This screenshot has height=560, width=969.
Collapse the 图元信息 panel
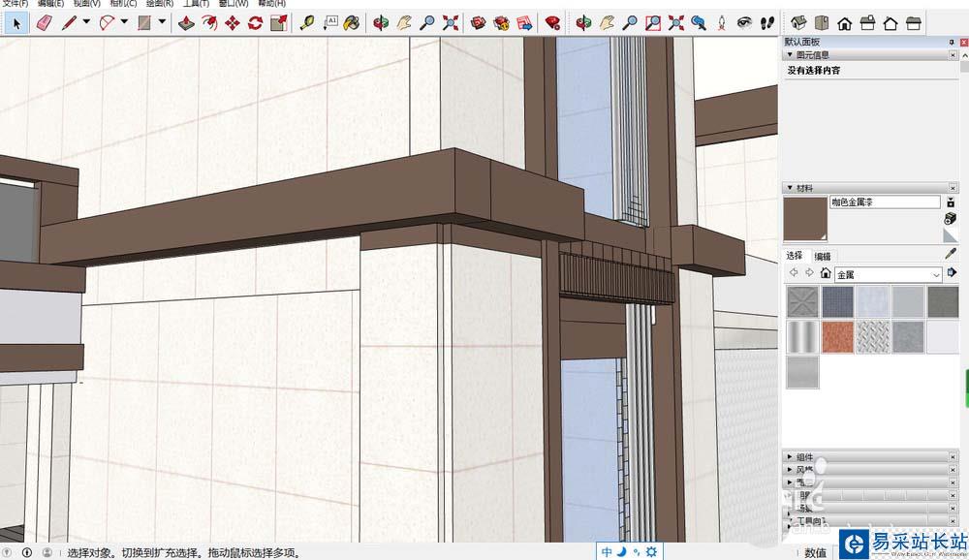coord(790,55)
